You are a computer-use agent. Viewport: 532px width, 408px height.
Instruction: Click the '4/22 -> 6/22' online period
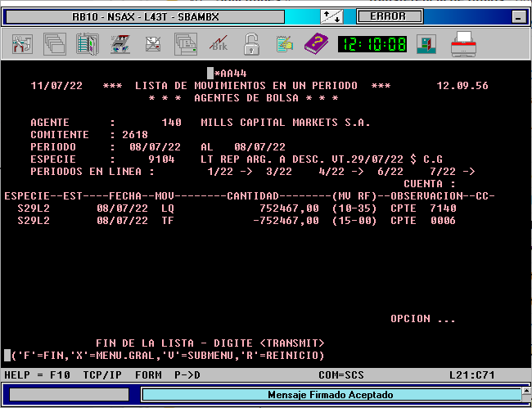point(361,172)
